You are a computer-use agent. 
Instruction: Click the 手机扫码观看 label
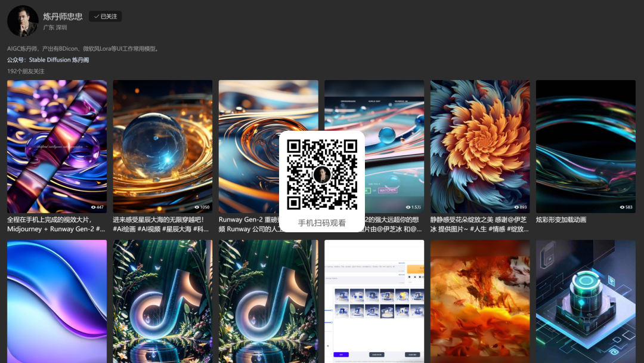click(322, 223)
